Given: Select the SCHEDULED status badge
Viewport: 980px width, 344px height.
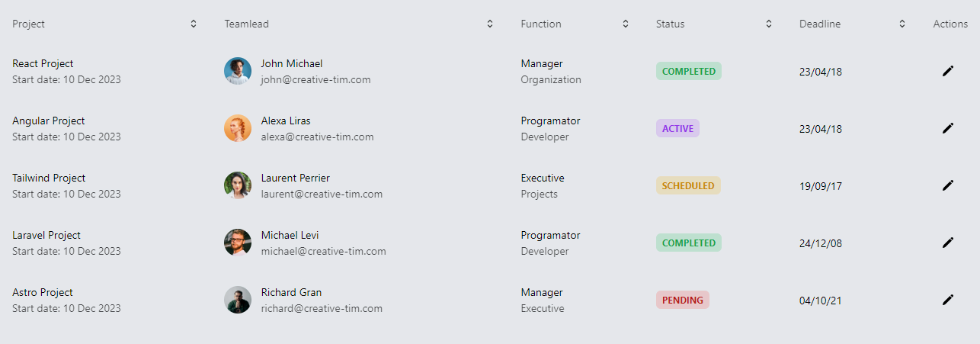Looking at the screenshot, I should pos(688,185).
